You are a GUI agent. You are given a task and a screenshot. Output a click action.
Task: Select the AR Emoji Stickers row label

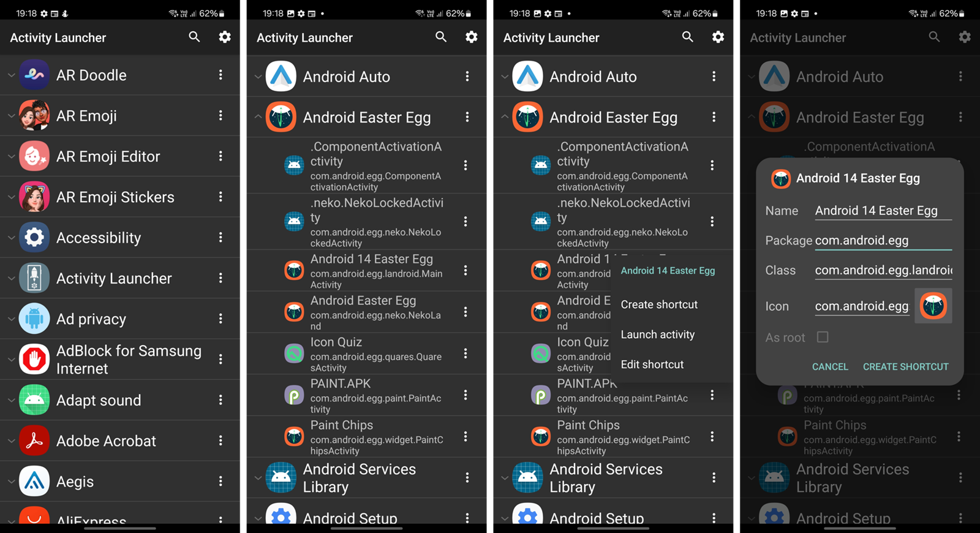(x=115, y=197)
